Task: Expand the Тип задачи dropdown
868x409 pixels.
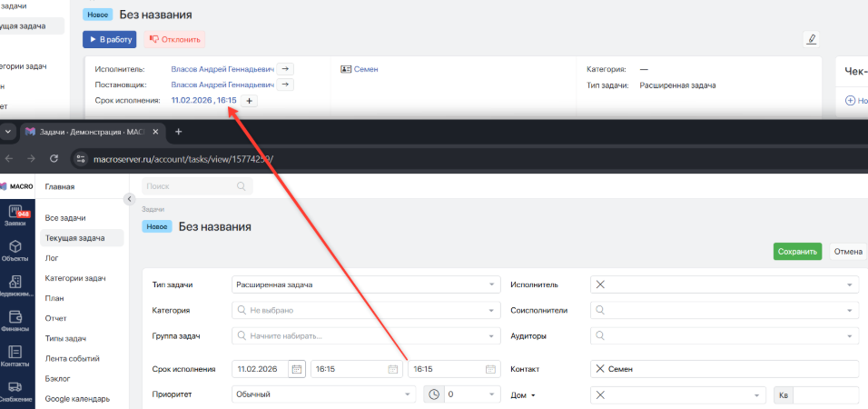Action: [491, 284]
